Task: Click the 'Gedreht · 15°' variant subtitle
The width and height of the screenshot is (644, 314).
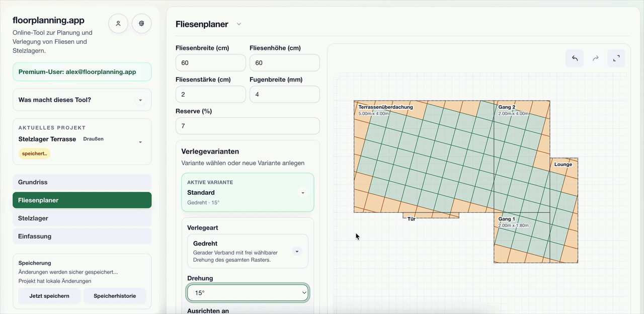Action: click(203, 203)
